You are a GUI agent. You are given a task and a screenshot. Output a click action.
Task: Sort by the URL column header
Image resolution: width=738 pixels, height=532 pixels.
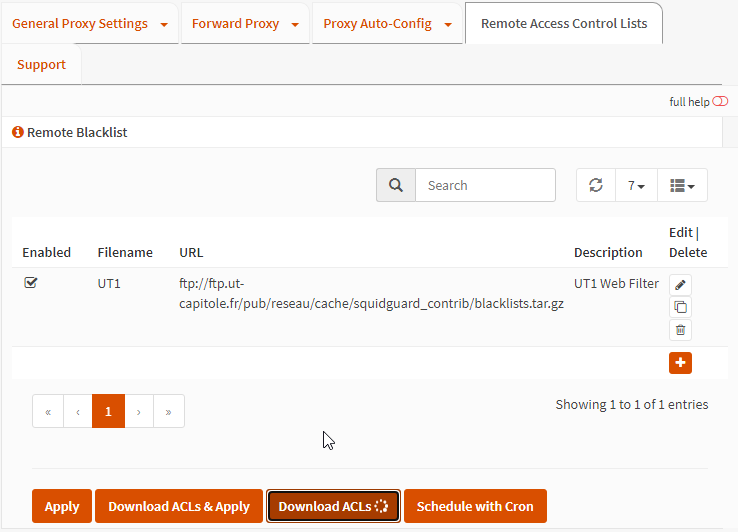tap(191, 252)
